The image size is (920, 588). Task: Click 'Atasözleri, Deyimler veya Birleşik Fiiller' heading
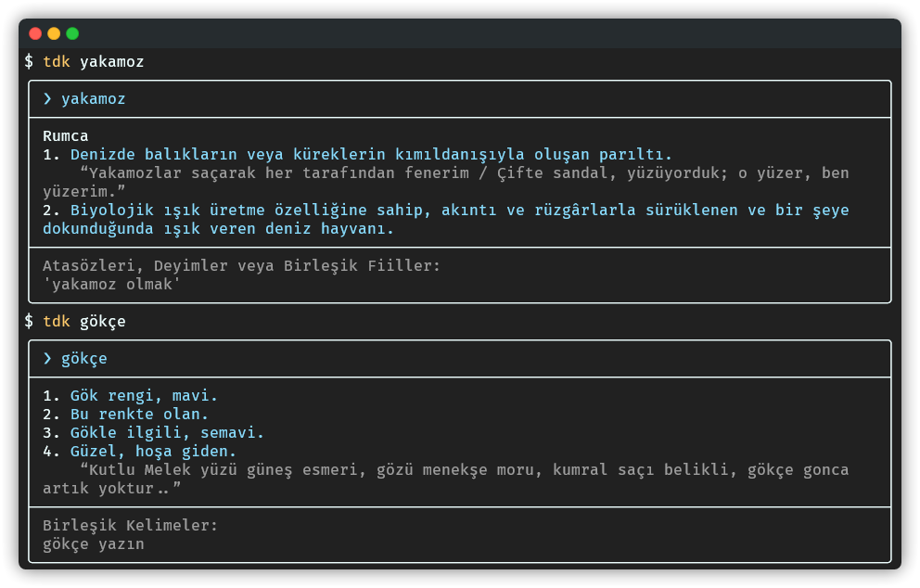click(241, 266)
